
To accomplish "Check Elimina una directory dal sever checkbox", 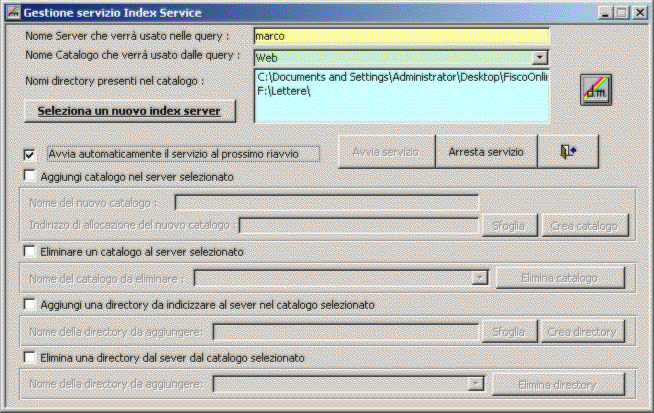I will [x=30, y=357].
